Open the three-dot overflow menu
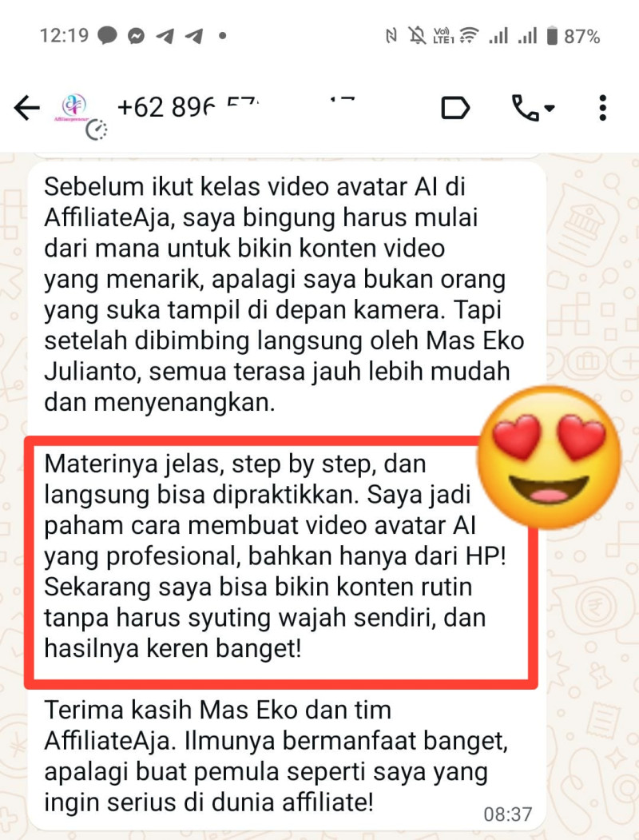This screenshot has height=840, width=639. pyautogui.click(x=602, y=108)
